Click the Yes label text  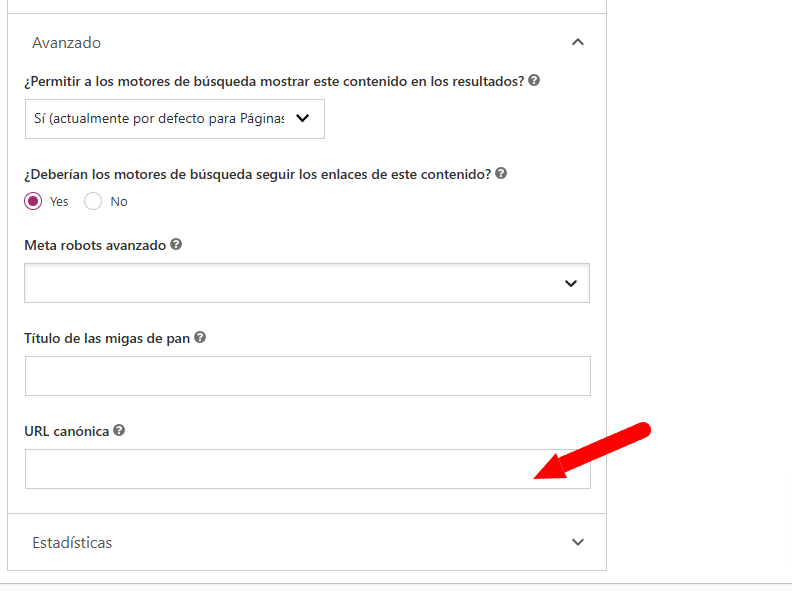pyautogui.click(x=59, y=202)
